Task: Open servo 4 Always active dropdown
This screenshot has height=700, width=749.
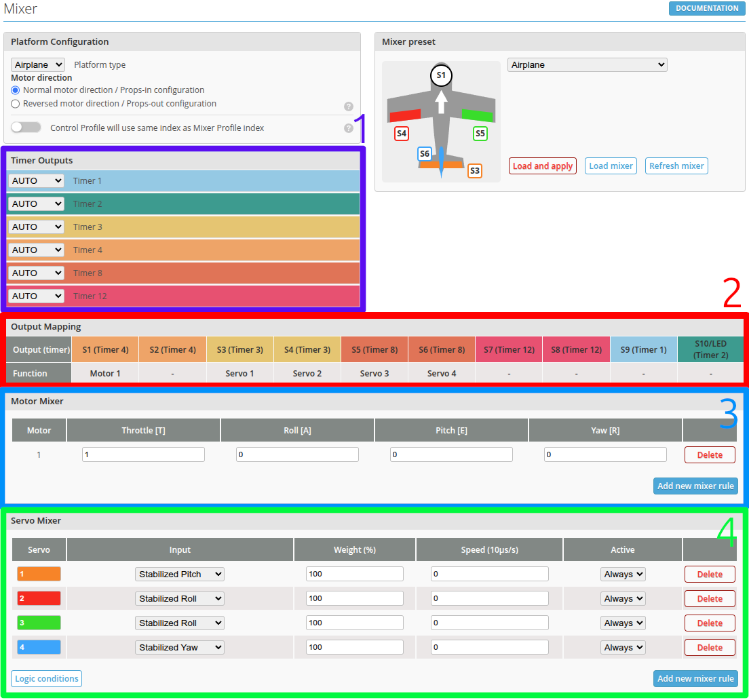Action: pos(623,648)
